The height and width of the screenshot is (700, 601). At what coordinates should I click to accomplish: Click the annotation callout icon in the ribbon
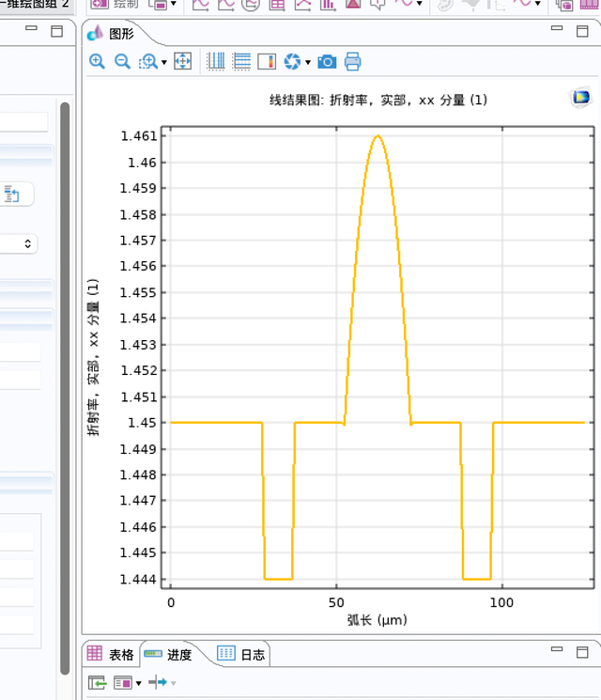pyautogui.click(x=378, y=4)
